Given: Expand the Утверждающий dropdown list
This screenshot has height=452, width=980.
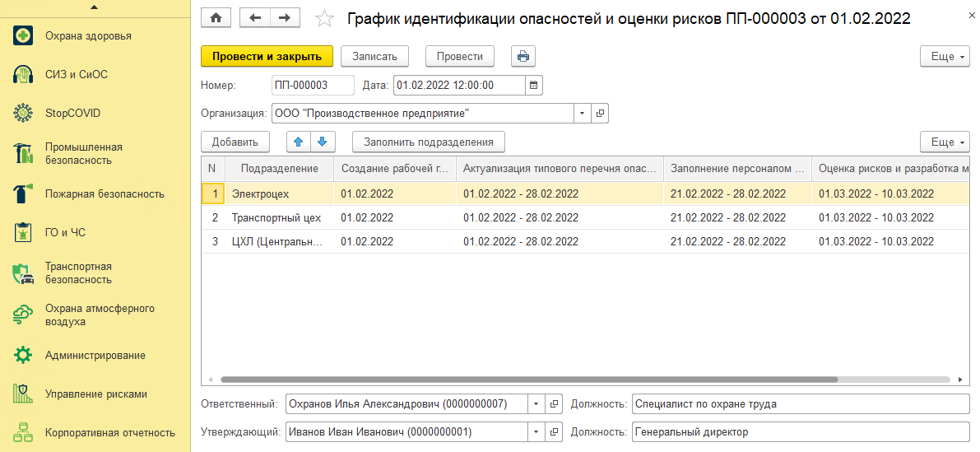Looking at the screenshot, I should [536, 432].
